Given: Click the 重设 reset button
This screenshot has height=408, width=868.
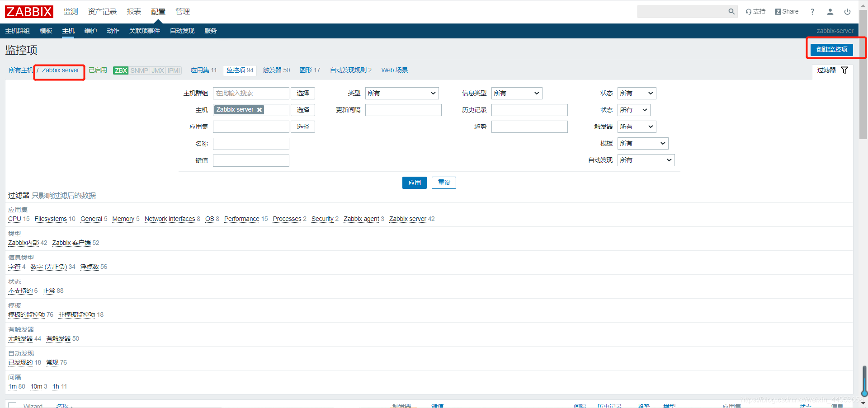Looking at the screenshot, I should pos(444,183).
